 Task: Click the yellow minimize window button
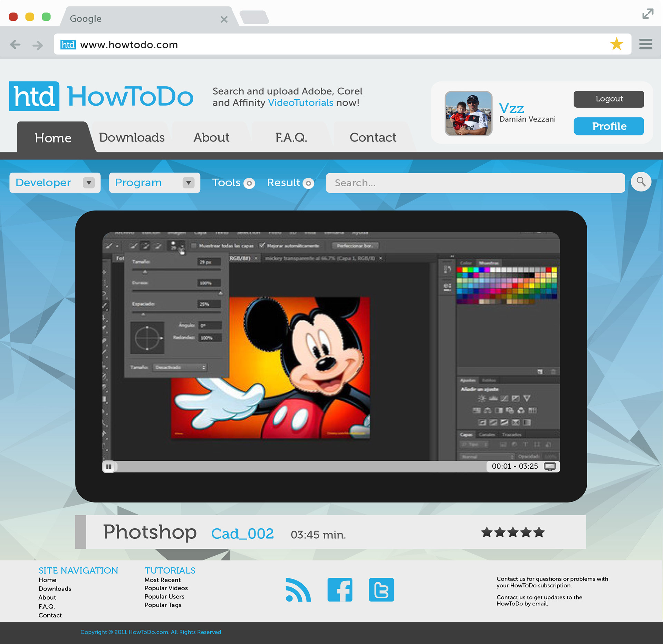tap(30, 17)
